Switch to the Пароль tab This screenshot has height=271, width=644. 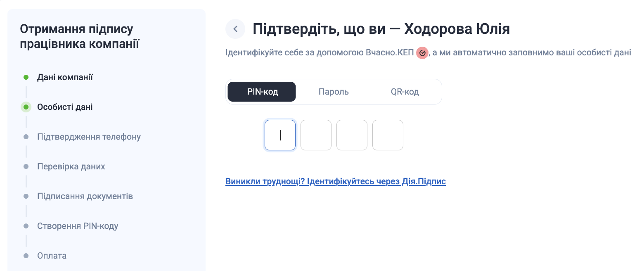click(x=334, y=92)
